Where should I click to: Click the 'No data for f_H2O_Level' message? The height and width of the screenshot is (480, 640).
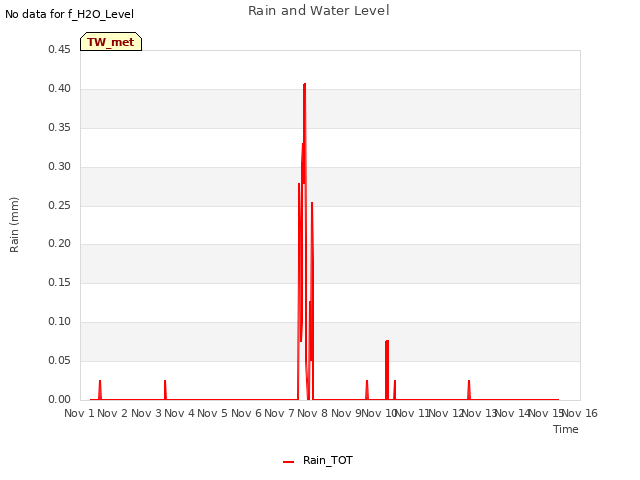[69, 14]
